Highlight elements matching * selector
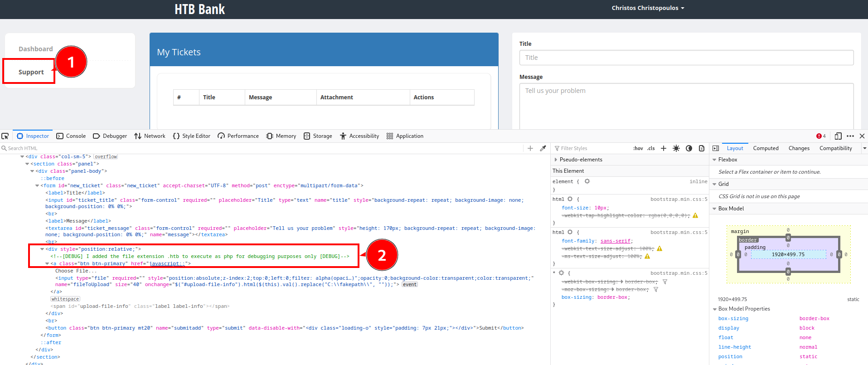868x365 pixels. click(561, 273)
